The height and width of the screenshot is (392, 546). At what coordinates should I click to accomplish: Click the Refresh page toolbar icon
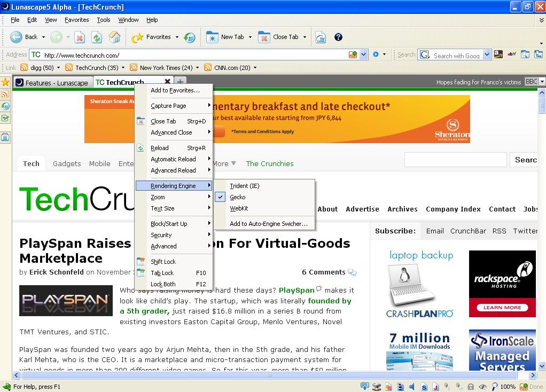(x=97, y=37)
